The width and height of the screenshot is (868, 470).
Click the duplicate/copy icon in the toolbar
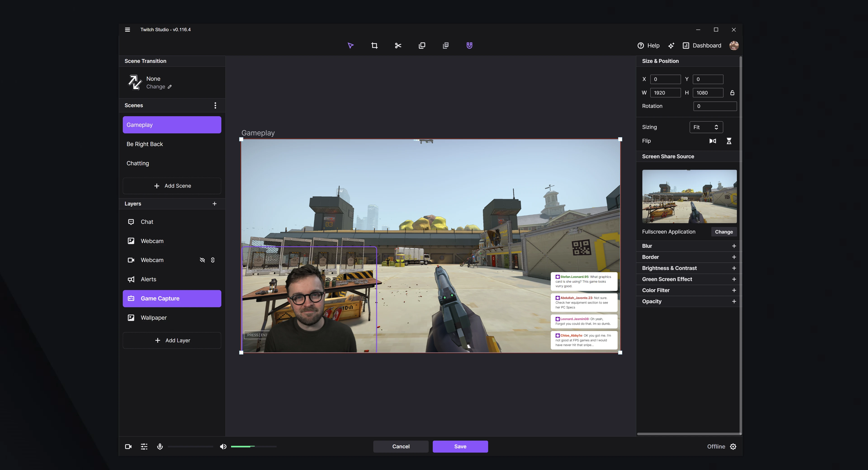click(422, 45)
